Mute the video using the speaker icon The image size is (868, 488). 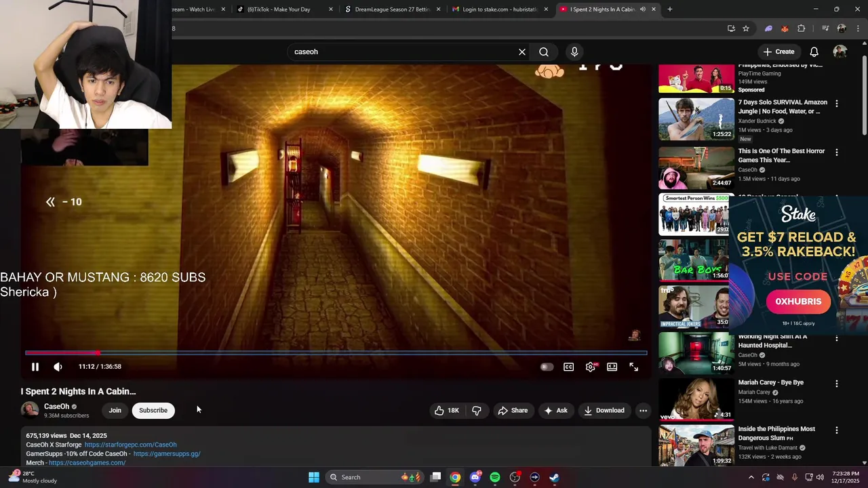58,367
